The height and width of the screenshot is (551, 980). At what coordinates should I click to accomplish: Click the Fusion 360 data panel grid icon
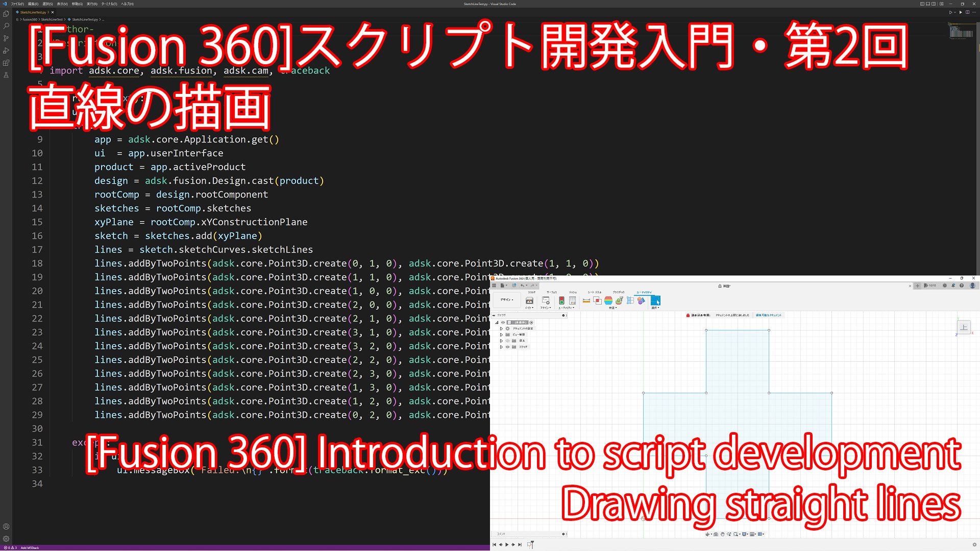coord(494,285)
